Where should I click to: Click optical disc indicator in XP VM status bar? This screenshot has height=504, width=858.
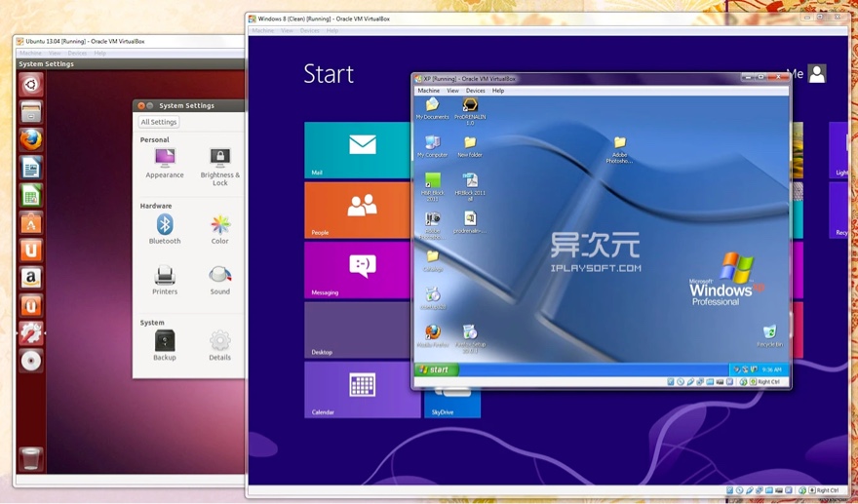(681, 382)
